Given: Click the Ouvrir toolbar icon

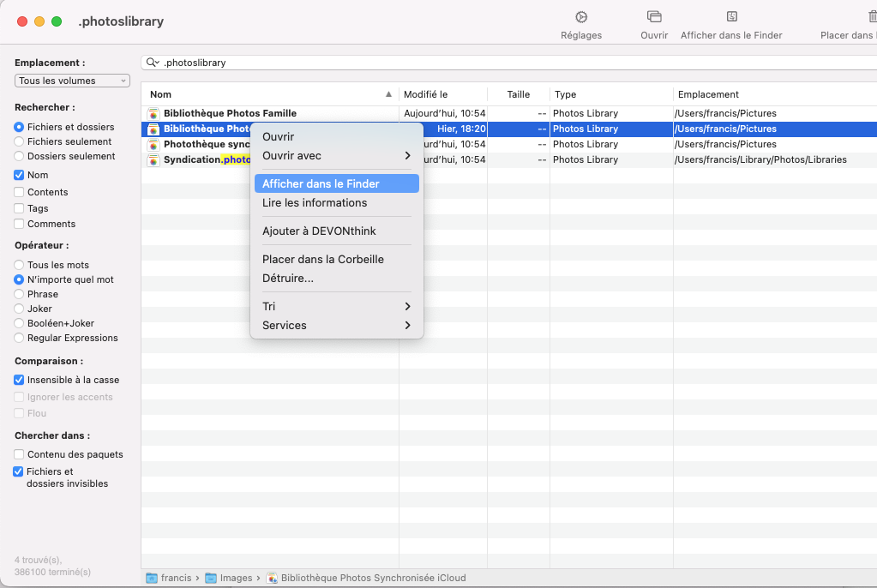Looking at the screenshot, I should tap(654, 17).
